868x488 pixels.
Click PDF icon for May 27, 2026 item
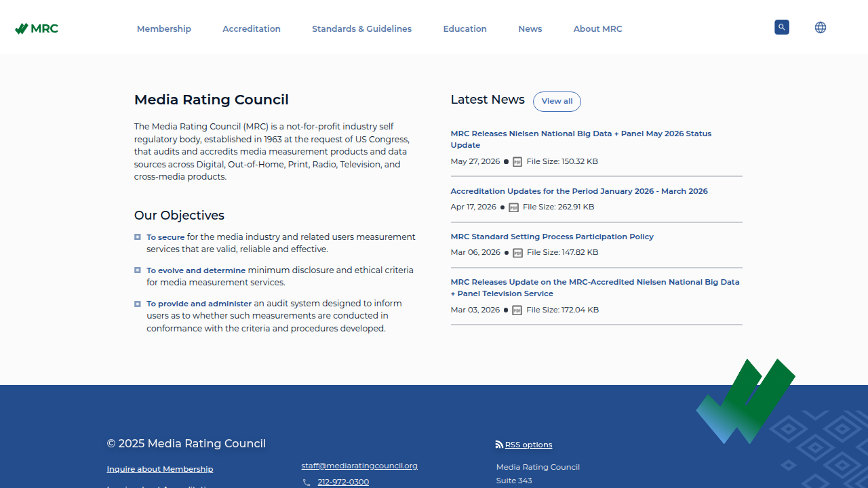517,161
